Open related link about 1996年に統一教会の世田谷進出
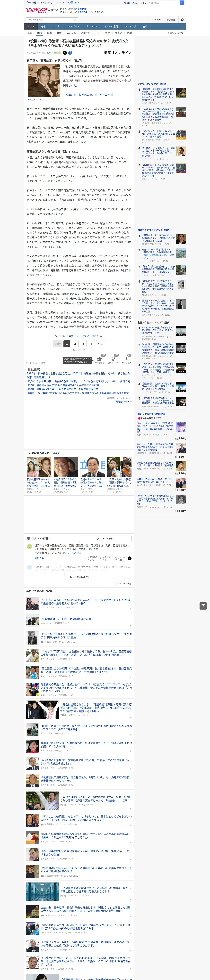210x980 pixels. point(78,376)
